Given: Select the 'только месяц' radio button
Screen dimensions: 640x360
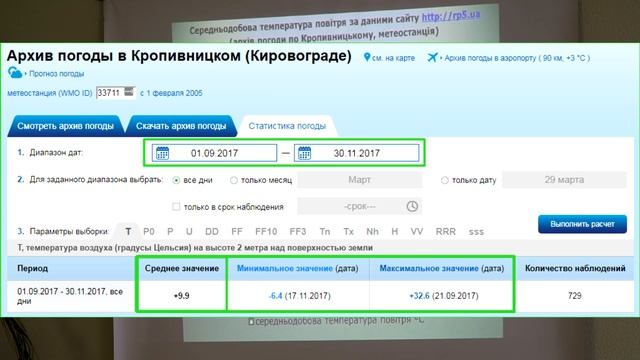Looking at the screenshot, I should (233, 180).
